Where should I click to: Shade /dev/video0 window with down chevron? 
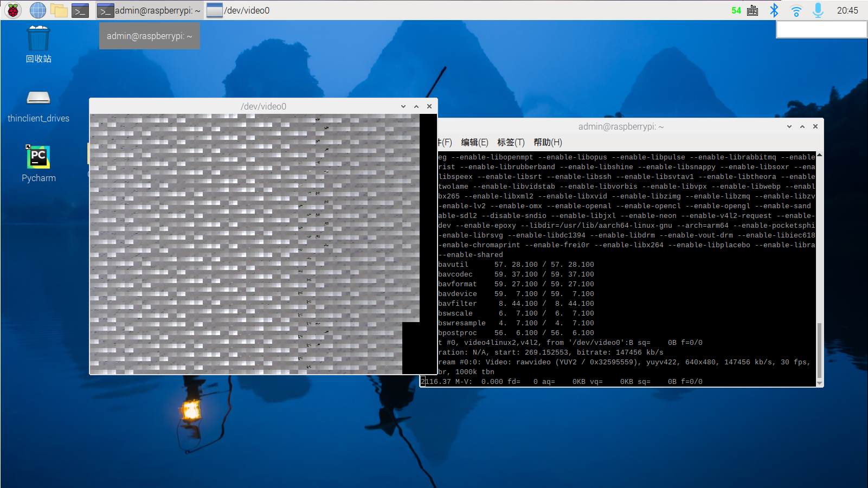point(403,106)
